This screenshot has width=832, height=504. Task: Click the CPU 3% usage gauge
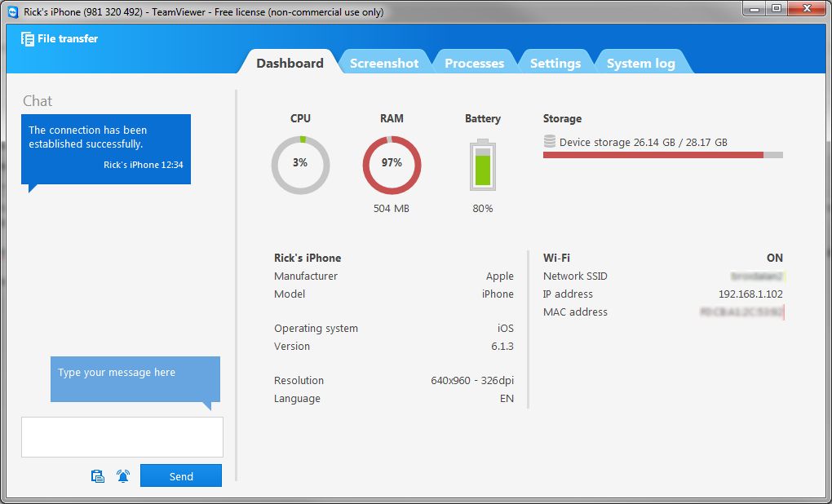pos(300,165)
